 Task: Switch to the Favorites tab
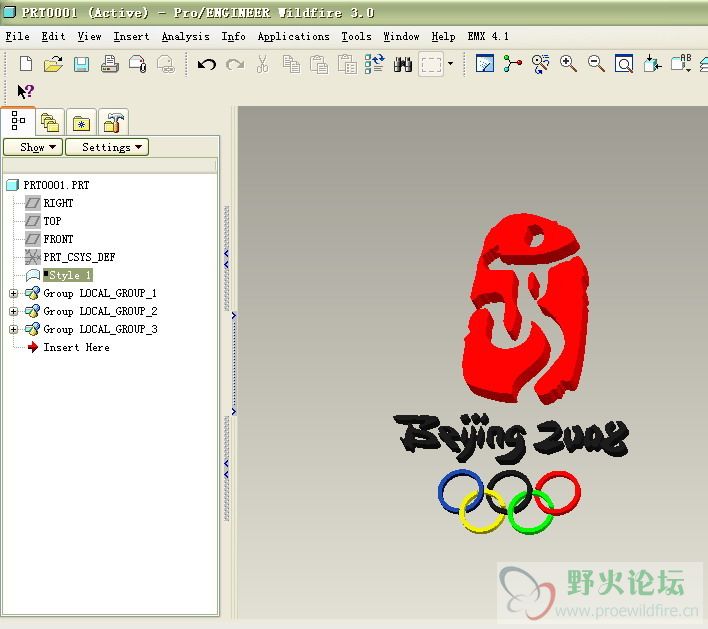point(81,123)
